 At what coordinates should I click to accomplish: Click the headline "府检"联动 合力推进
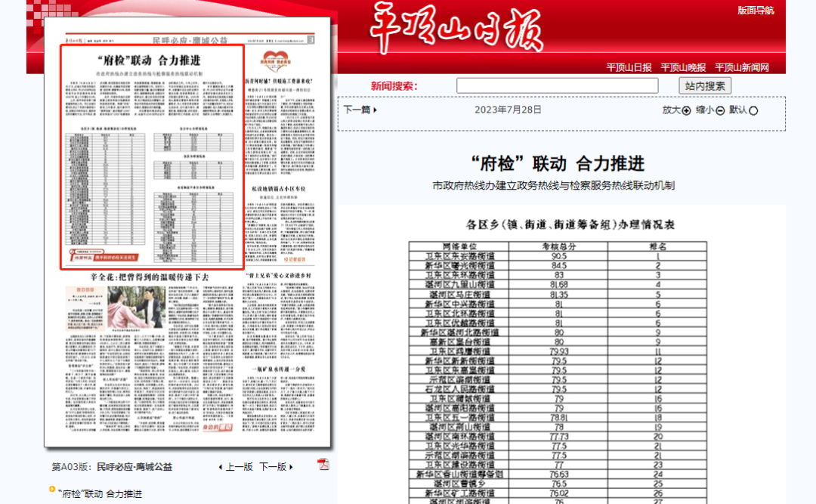coord(558,163)
